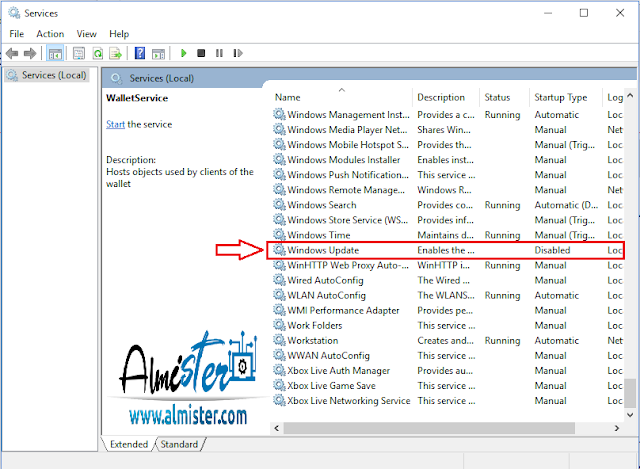
Task: Click the Back arrow toolbar icon
Action: coord(12,53)
